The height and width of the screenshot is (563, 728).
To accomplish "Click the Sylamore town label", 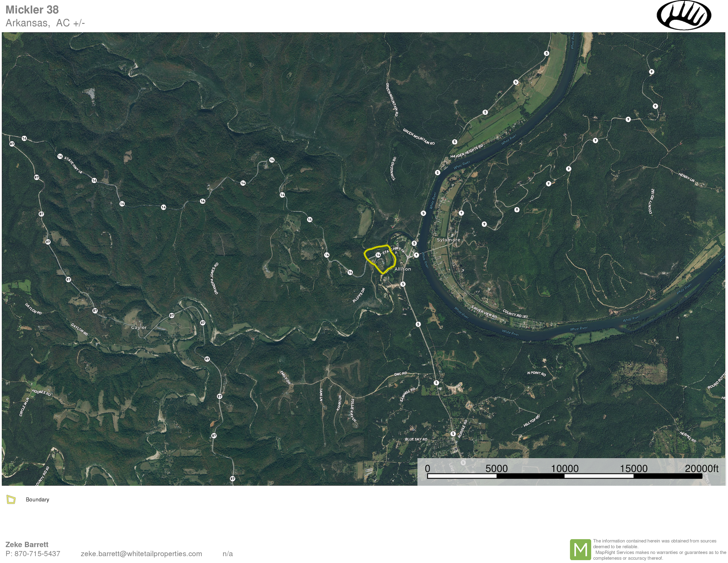I will pyautogui.click(x=448, y=240).
